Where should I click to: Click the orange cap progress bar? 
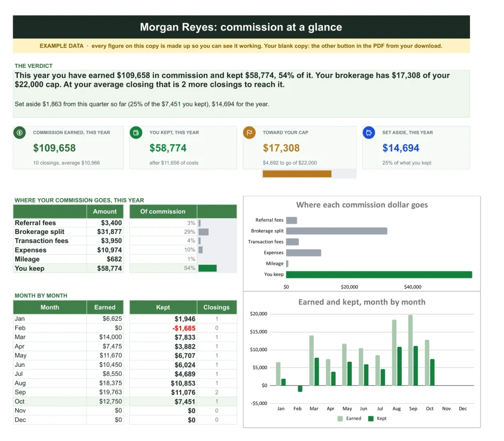[297, 174]
